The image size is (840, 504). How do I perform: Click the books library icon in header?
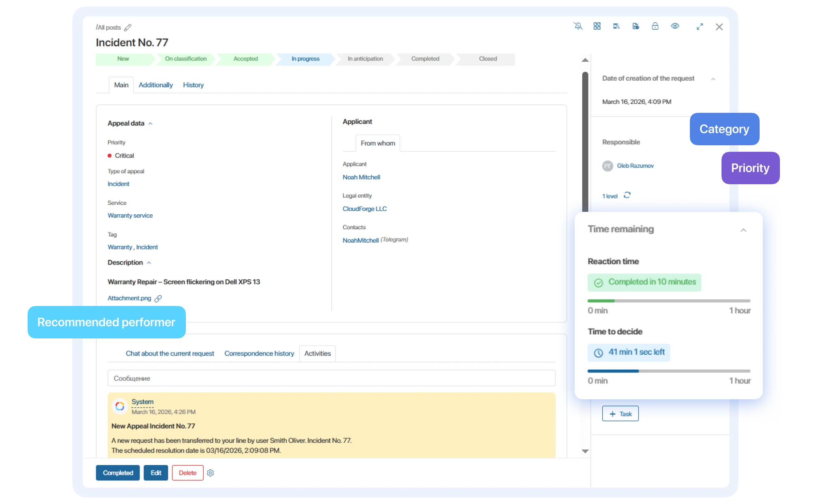click(616, 26)
